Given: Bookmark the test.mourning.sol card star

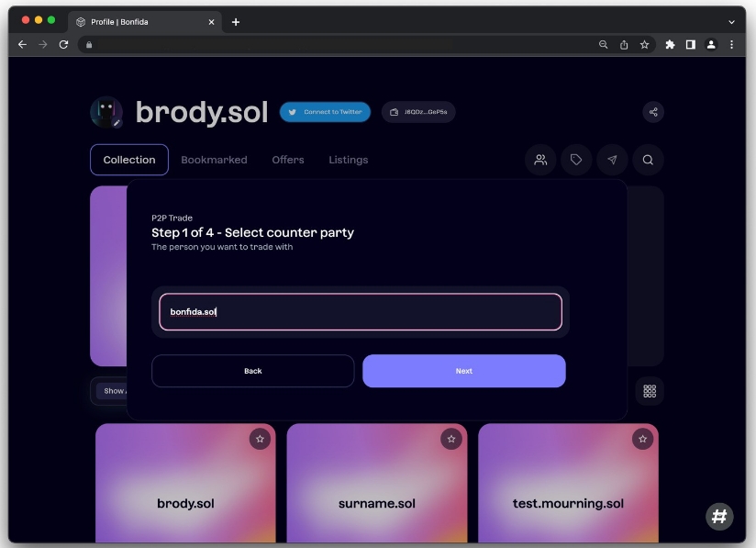Looking at the screenshot, I should (643, 439).
